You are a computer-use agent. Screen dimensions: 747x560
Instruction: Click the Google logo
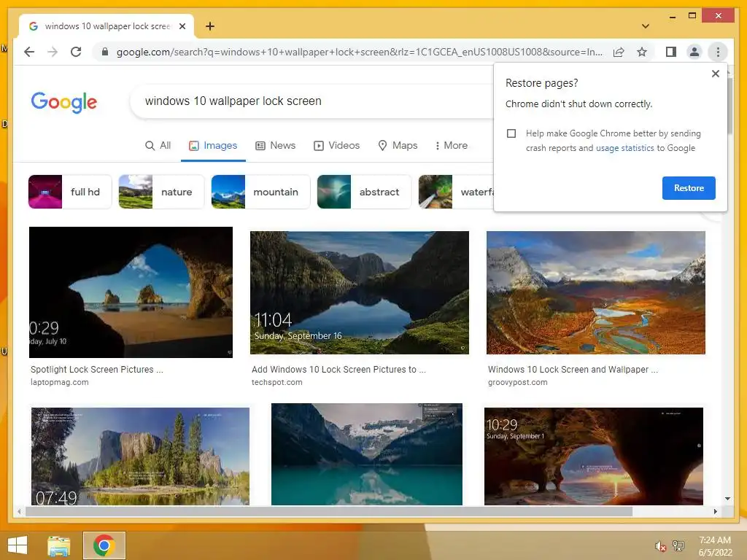64,102
